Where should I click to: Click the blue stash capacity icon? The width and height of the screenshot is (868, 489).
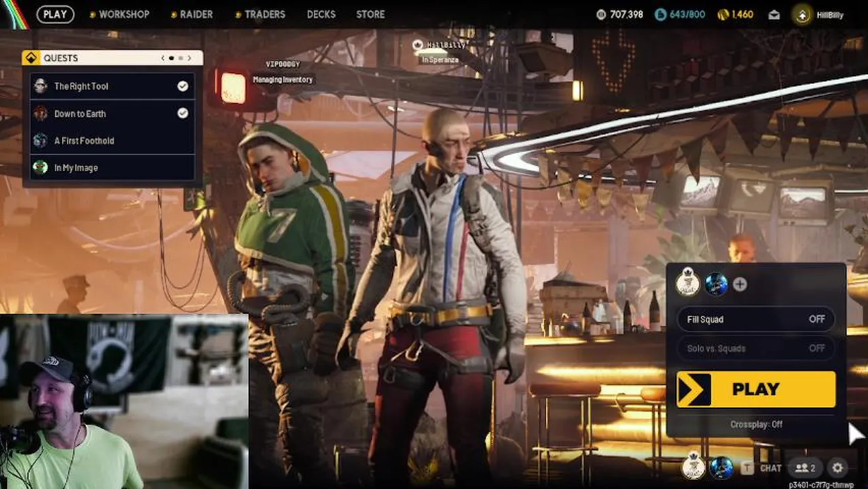(661, 14)
